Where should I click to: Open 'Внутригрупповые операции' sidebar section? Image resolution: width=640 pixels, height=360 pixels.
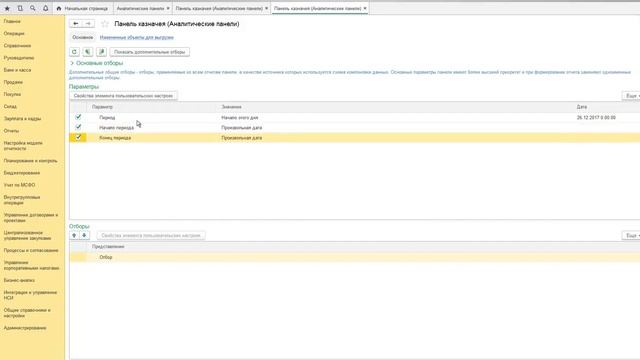point(22,200)
